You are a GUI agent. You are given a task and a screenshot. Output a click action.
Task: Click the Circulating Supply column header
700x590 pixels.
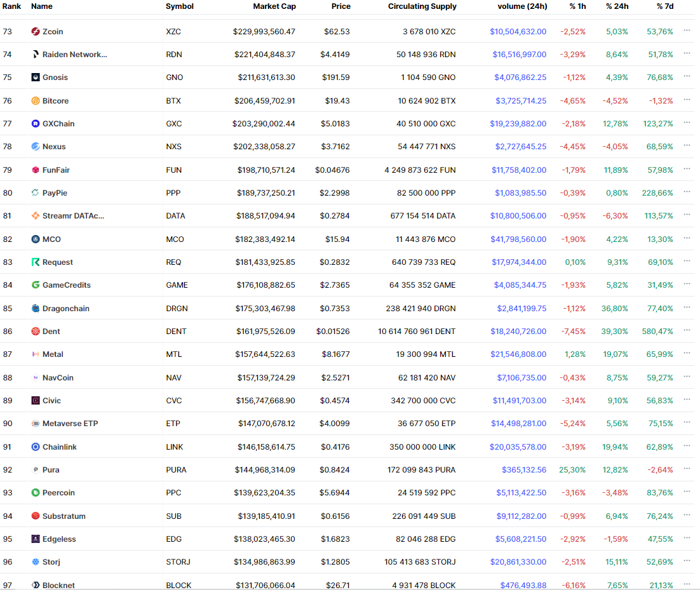pyautogui.click(x=422, y=6)
